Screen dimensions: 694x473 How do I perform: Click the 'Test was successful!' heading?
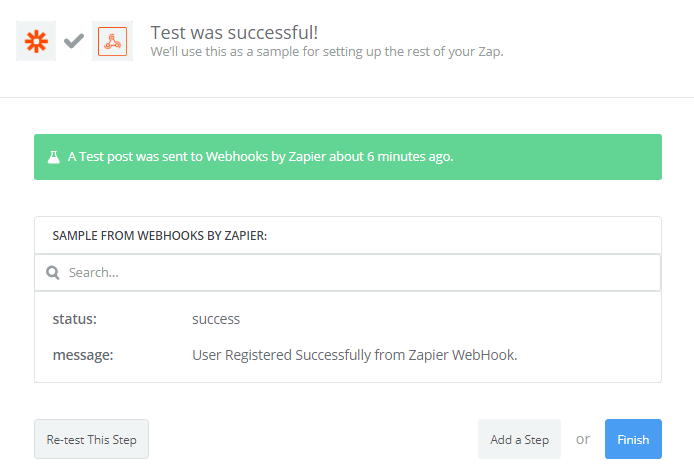[234, 33]
